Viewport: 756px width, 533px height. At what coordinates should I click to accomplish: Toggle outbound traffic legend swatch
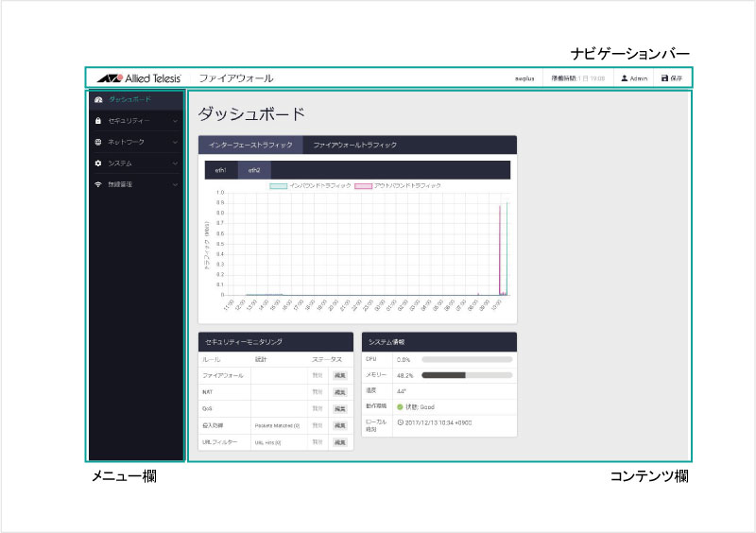[x=363, y=186]
